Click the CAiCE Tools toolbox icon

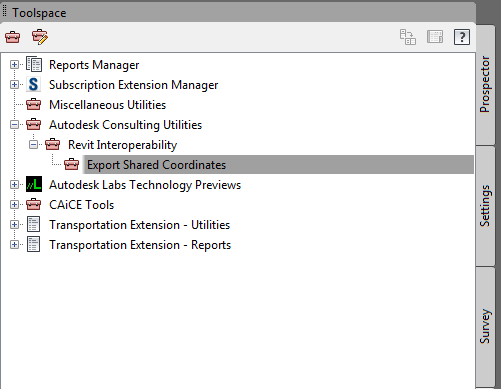tap(34, 205)
